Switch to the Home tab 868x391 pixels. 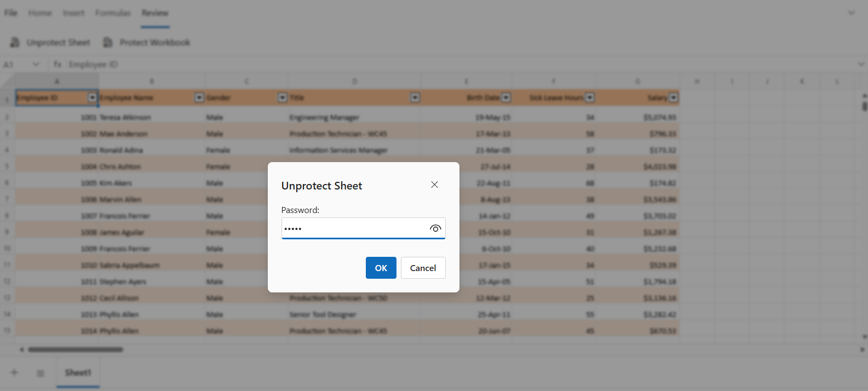coord(40,13)
